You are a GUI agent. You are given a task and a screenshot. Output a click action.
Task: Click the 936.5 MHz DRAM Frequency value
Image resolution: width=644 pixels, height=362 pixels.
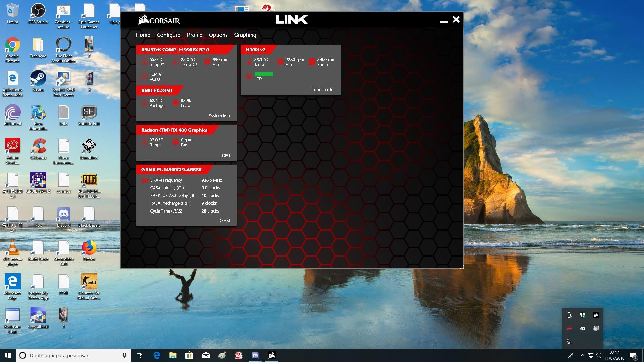point(212,180)
